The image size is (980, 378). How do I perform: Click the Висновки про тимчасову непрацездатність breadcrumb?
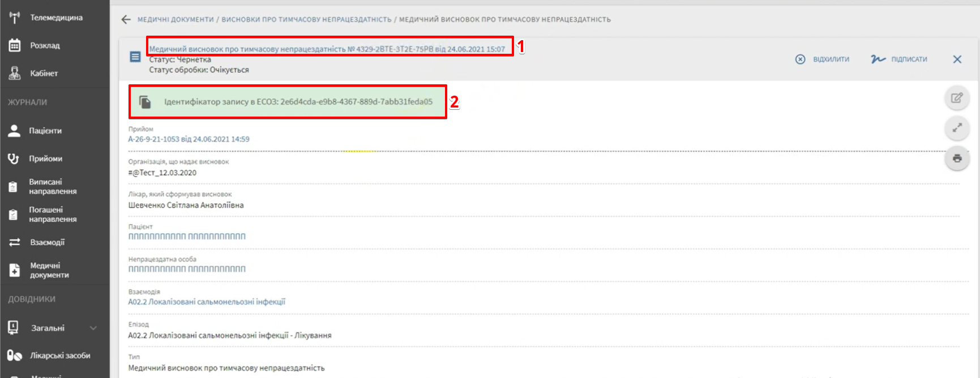(x=306, y=20)
